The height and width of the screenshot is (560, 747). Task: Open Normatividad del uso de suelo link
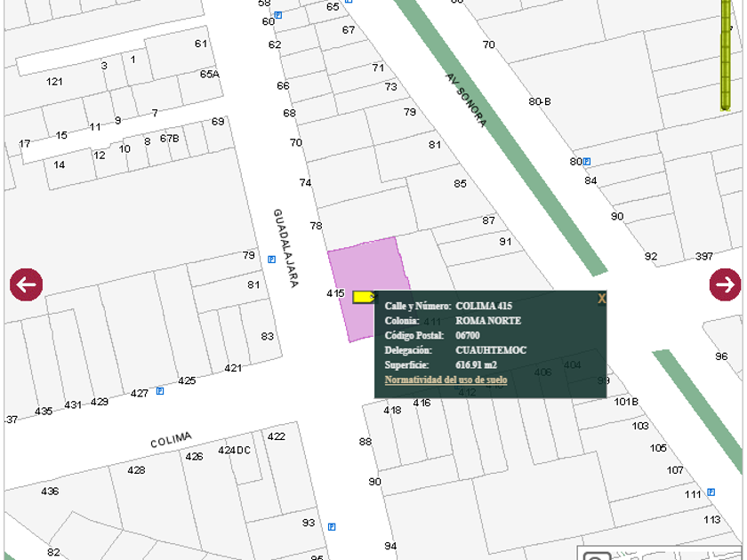446,380
